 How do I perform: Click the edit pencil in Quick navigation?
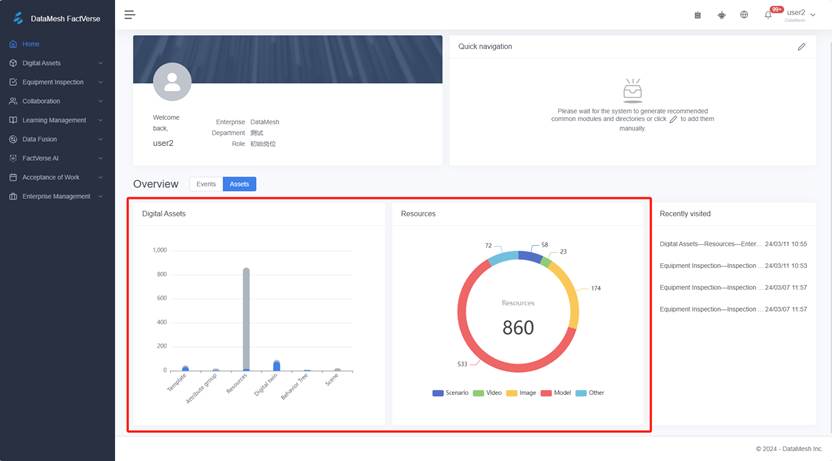(801, 46)
